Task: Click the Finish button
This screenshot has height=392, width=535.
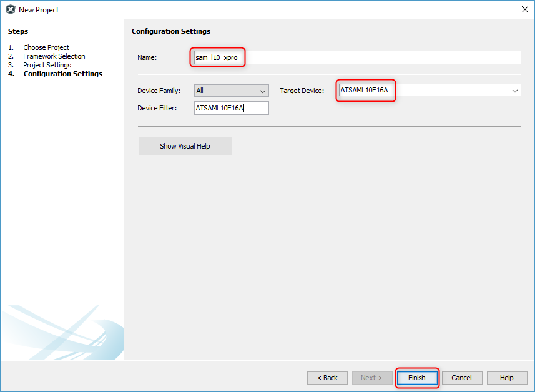Action: pos(416,378)
